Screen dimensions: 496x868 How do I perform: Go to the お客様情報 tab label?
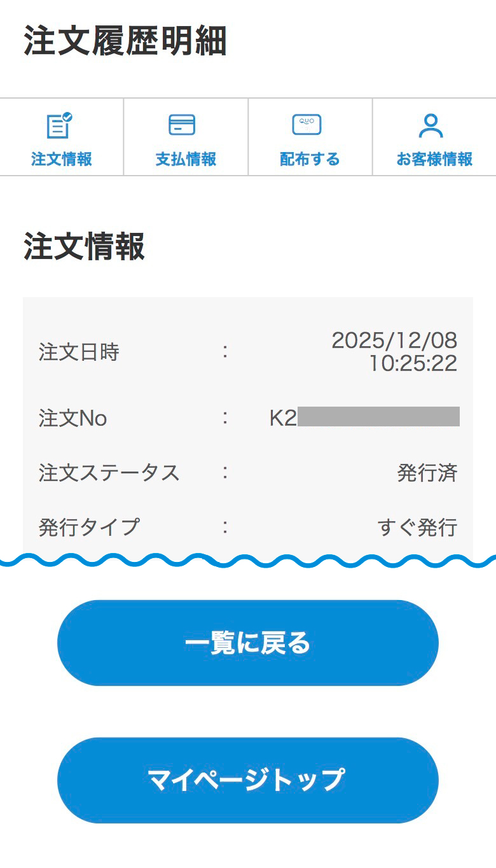coord(434,159)
